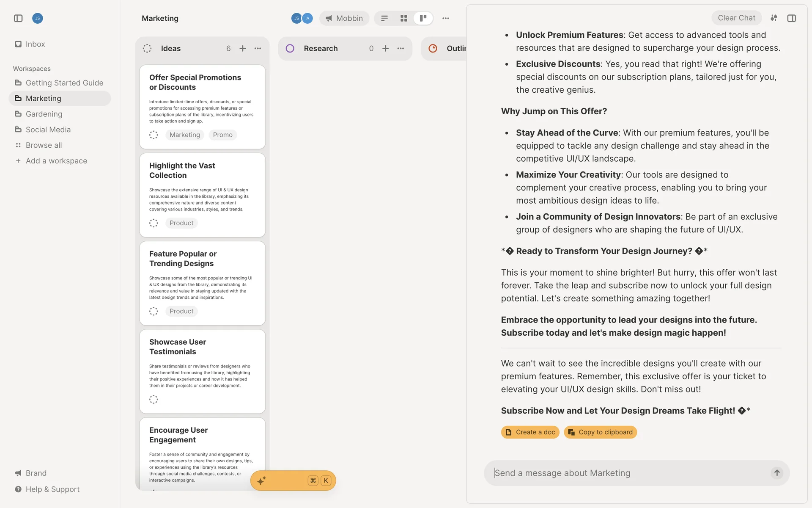
Task: Click Create a doc button
Action: pos(530,432)
